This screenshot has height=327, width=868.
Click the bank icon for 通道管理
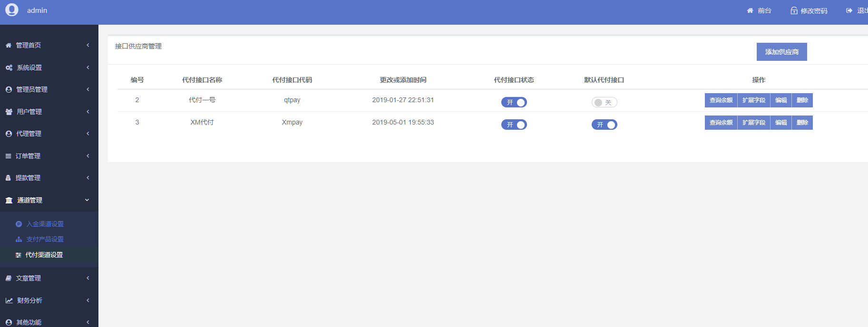click(9, 200)
